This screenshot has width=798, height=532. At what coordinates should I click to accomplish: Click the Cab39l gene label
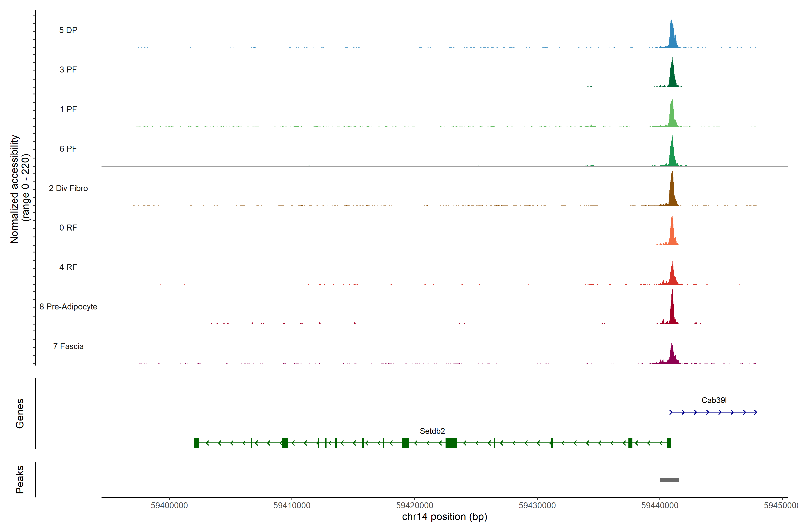pyautogui.click(x=714, y=400)
